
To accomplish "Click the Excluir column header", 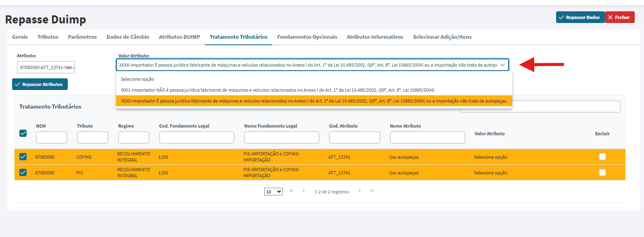I will tap(602, 134).
